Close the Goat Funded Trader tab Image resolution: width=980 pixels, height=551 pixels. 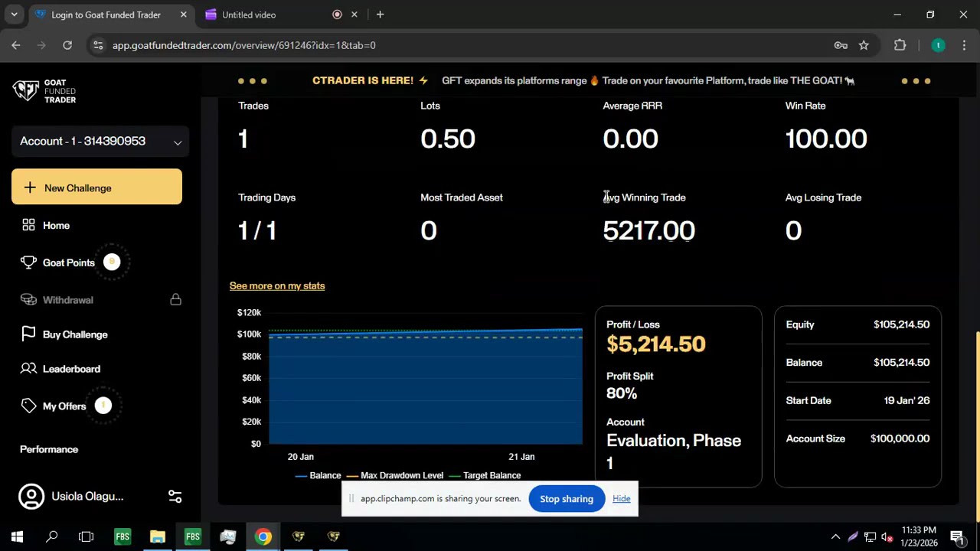(183, 15)
